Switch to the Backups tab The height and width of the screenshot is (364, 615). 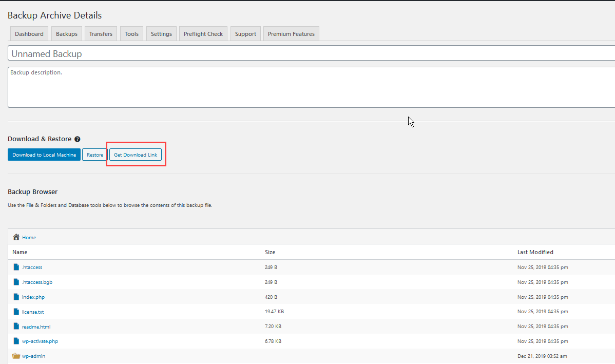[66, 33]
